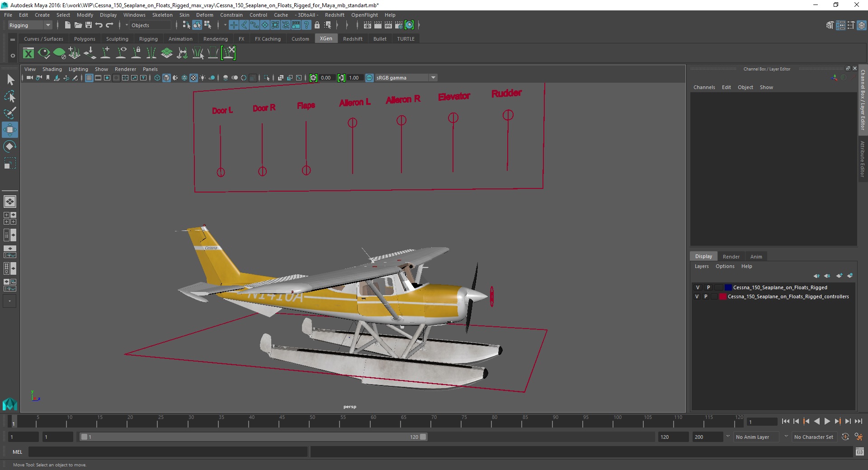Switch to Anim layer tab
The height and width of the screenshot is (470, 868).
click(756, 256)
